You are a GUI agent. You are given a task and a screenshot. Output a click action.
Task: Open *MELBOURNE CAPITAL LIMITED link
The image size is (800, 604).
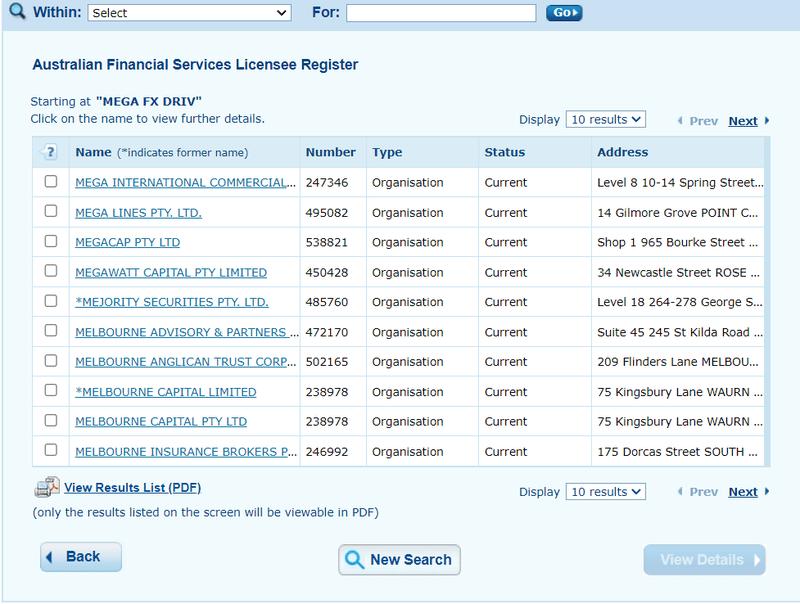pyautogui.click(x=166, y=392)
